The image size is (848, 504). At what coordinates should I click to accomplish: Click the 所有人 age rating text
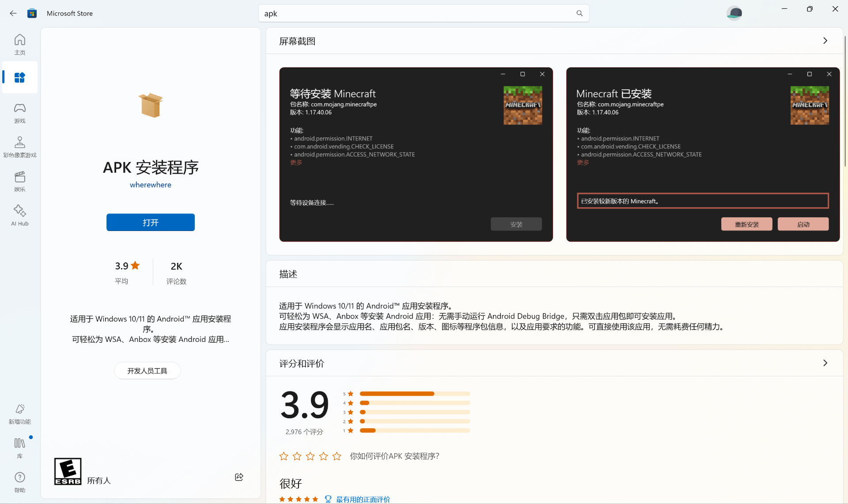click(98, 481)
